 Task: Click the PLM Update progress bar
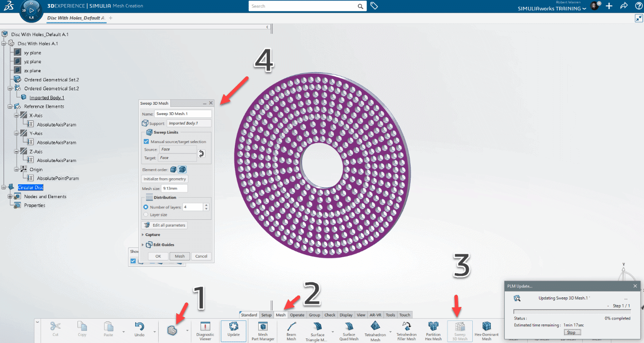572,311
